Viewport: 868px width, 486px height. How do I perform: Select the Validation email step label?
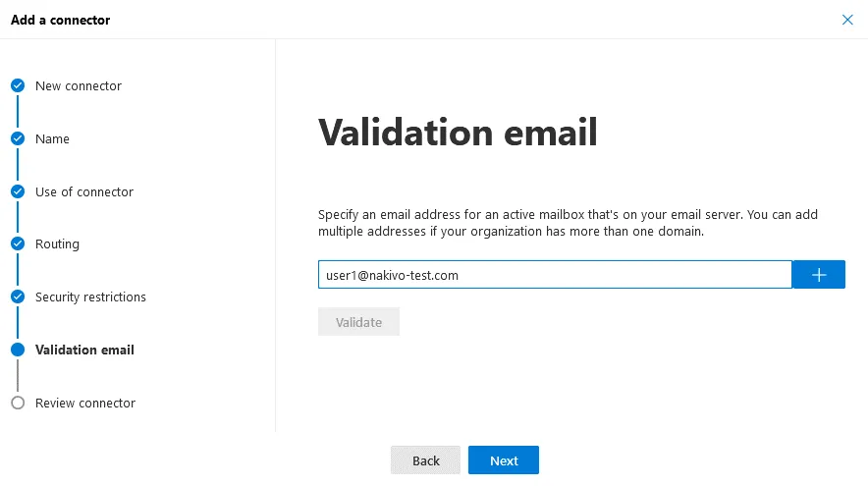[x=84, y=350]
